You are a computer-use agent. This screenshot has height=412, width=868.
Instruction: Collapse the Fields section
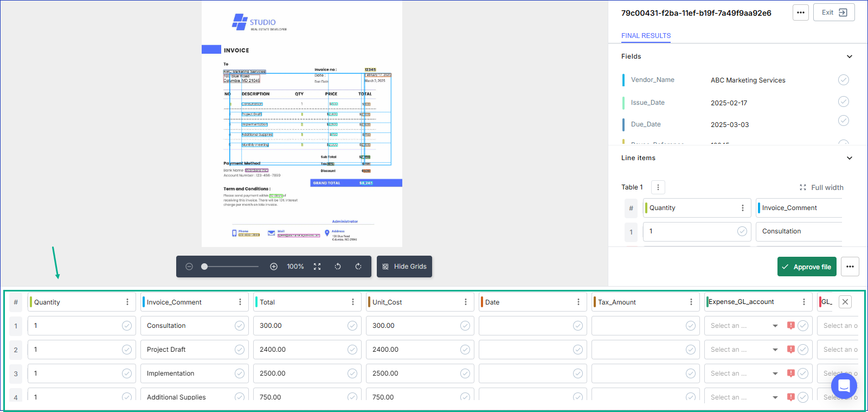coord(850,56)
